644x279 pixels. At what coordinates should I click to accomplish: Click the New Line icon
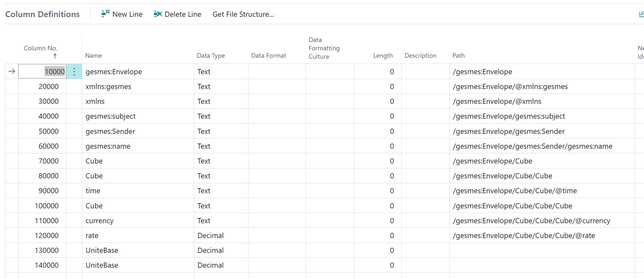(105, 14)
